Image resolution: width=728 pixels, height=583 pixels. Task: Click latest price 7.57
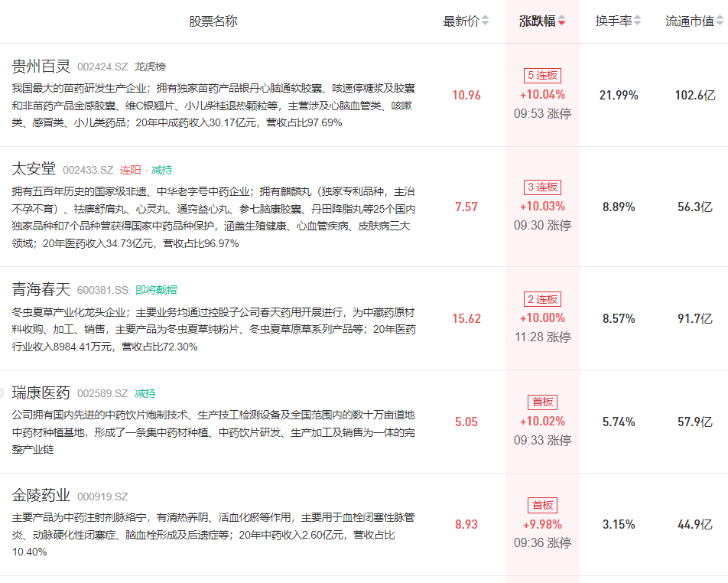466,207
